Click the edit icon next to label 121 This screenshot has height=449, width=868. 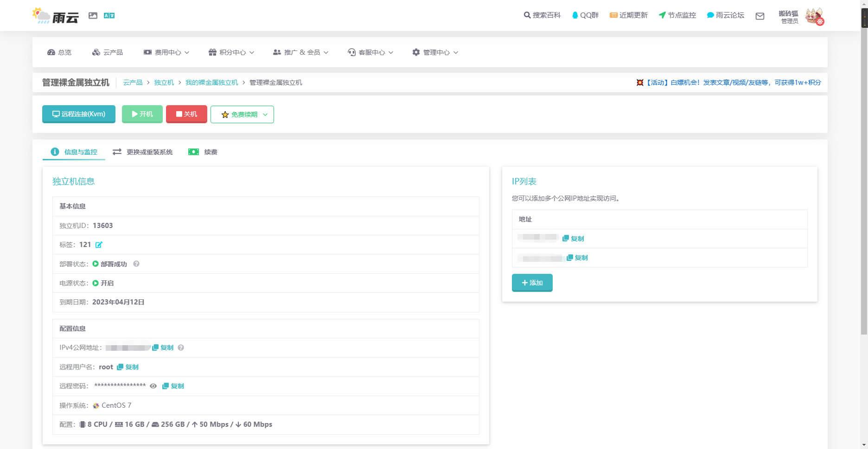[x=99, y=245]
